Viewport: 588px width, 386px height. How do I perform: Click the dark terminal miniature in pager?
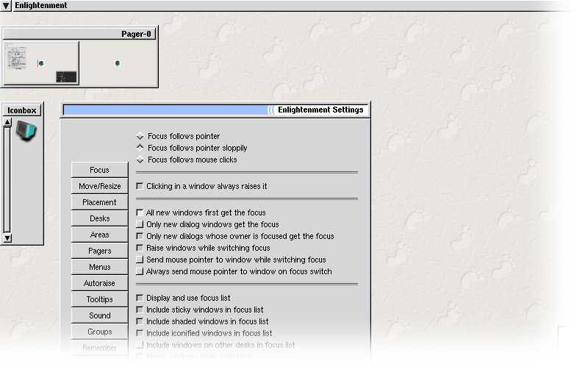tap(66, 76)
